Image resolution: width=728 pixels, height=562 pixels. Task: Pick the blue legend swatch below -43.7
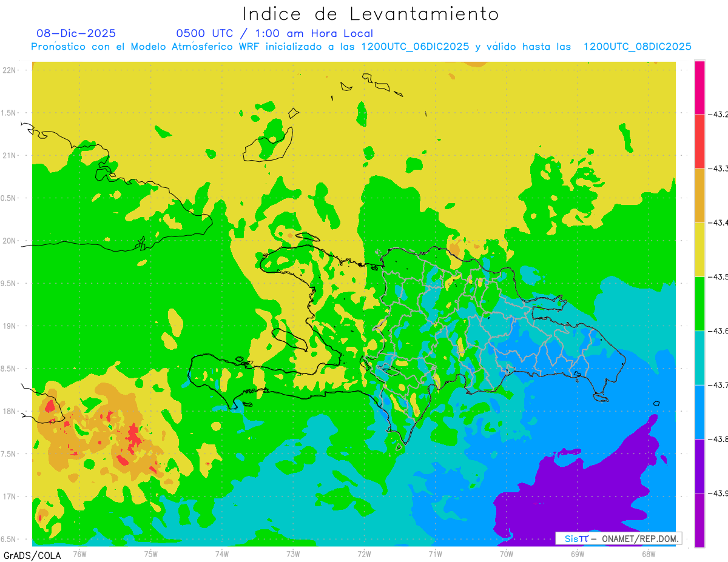point(700,412)
